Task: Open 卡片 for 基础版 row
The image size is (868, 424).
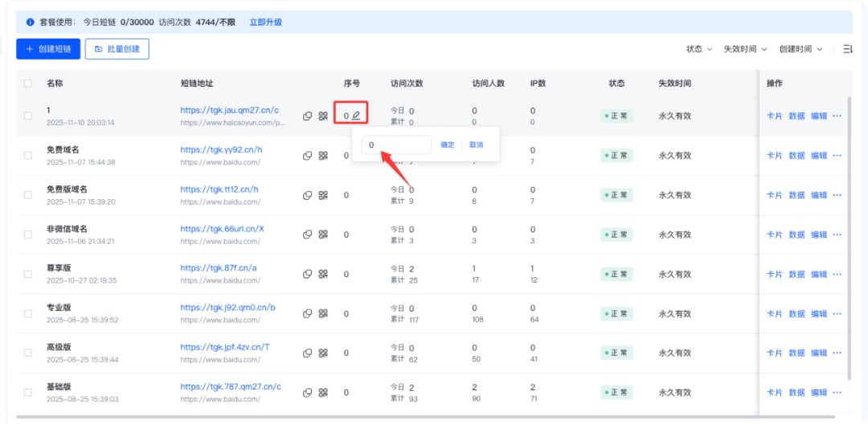Action: pyautogui.click(x=774, y=393)
